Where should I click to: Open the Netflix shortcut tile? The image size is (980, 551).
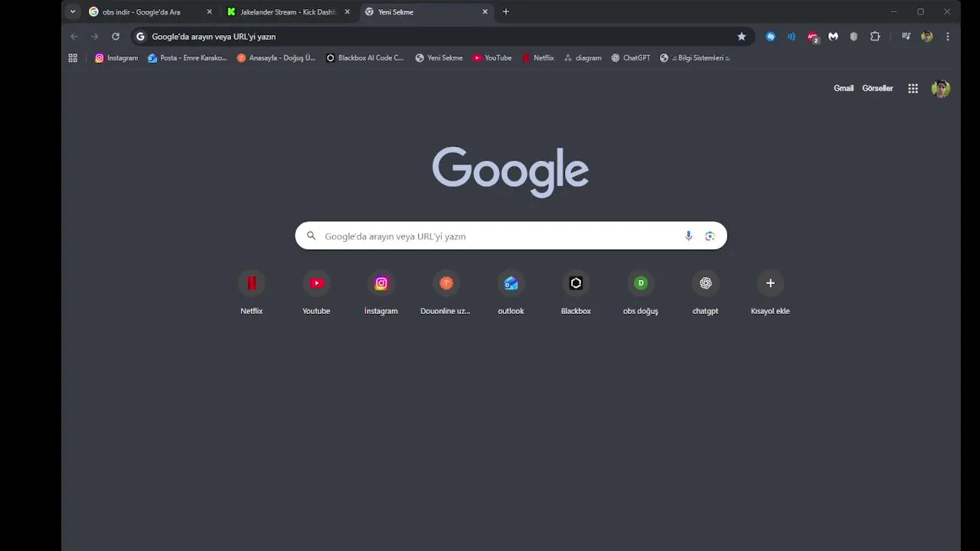click(251, 292)
